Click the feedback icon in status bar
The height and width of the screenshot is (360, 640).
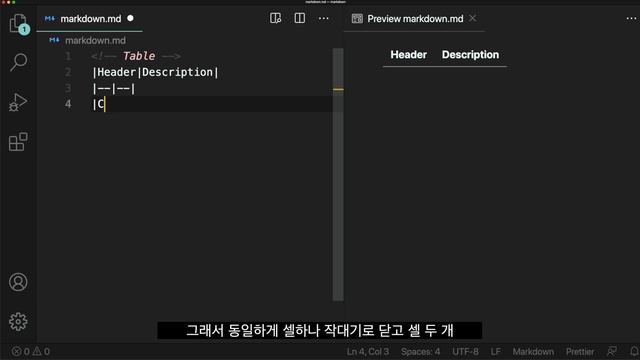click(x=612, y=351)
